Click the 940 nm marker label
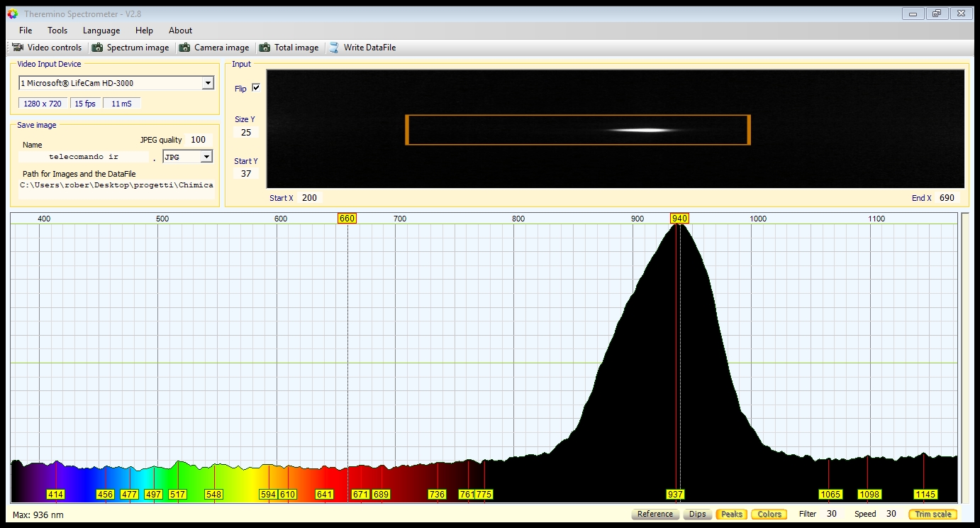 pyautogui.click(x=679, y=219)
